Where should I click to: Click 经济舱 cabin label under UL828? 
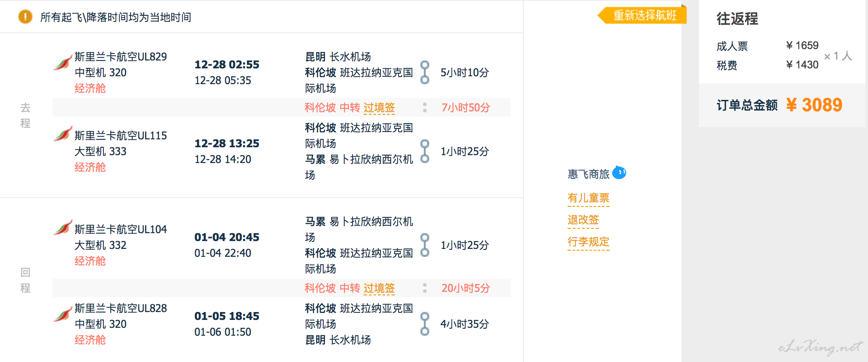point(90,340)
